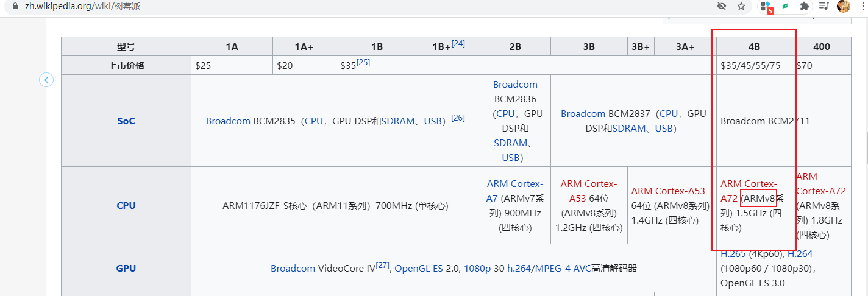
Task: Open footnote 26 in BCM2835 cell
Action: 458,118
